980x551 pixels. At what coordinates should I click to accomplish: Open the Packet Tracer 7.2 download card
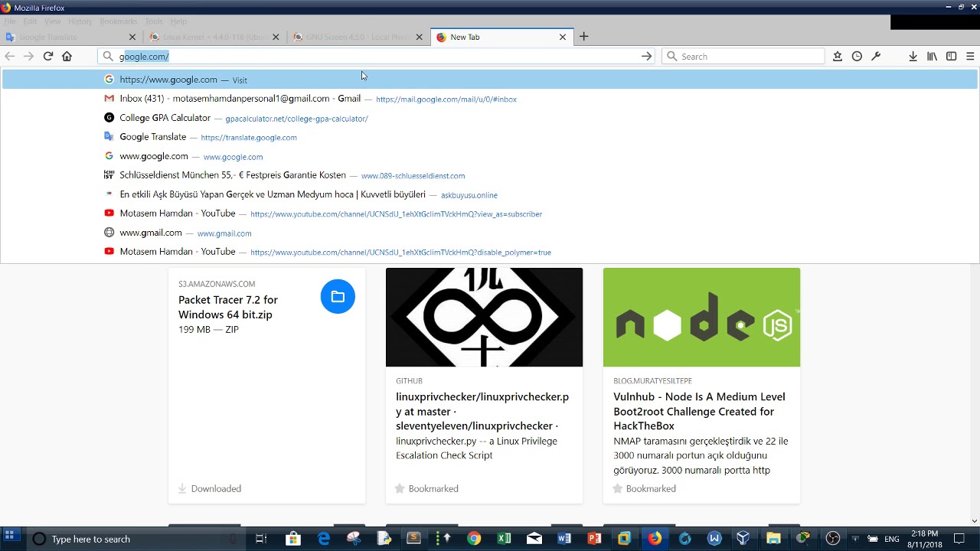coord(266,385)
